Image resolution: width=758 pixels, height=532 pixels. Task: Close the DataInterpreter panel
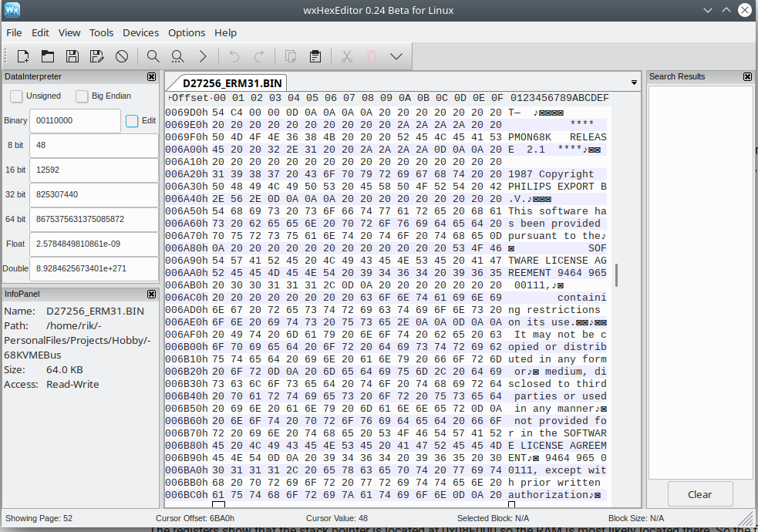point(151,77)
